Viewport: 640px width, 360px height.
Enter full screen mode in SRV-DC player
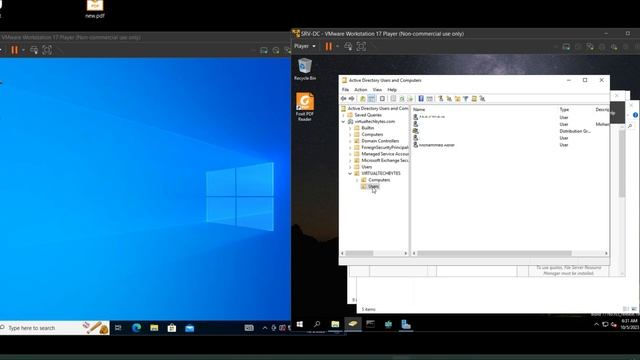(361, 47)
